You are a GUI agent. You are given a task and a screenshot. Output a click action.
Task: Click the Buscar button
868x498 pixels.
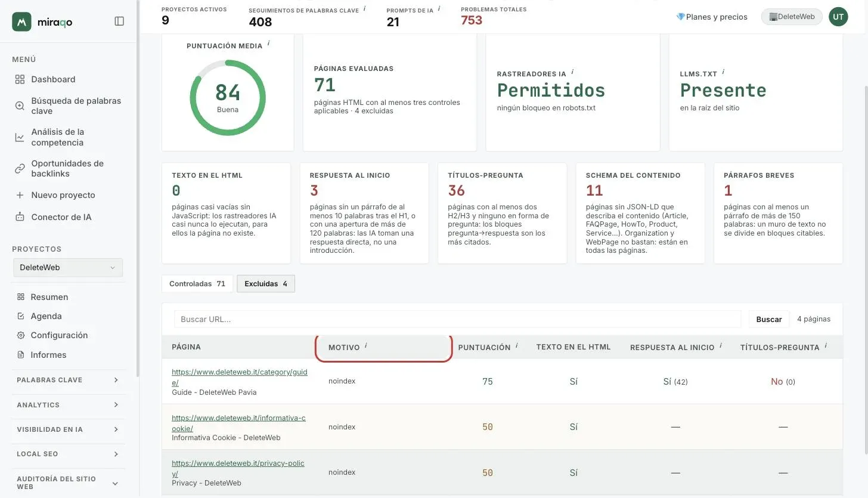(769, 319)
